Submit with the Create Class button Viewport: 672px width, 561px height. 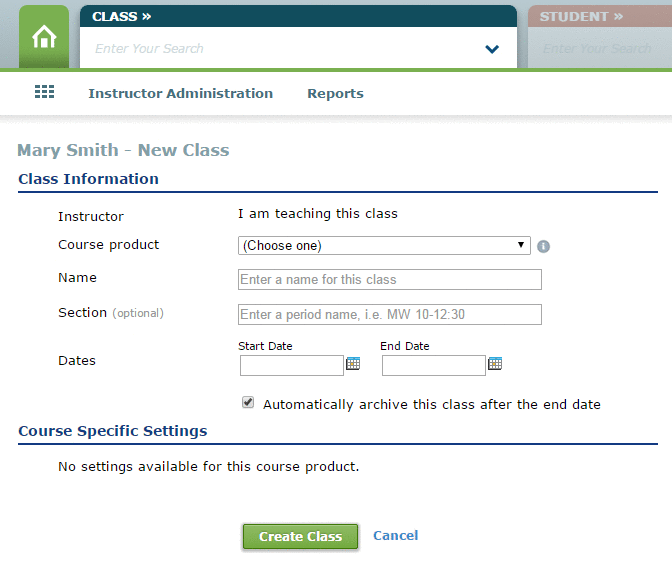(x=300, y=536)
